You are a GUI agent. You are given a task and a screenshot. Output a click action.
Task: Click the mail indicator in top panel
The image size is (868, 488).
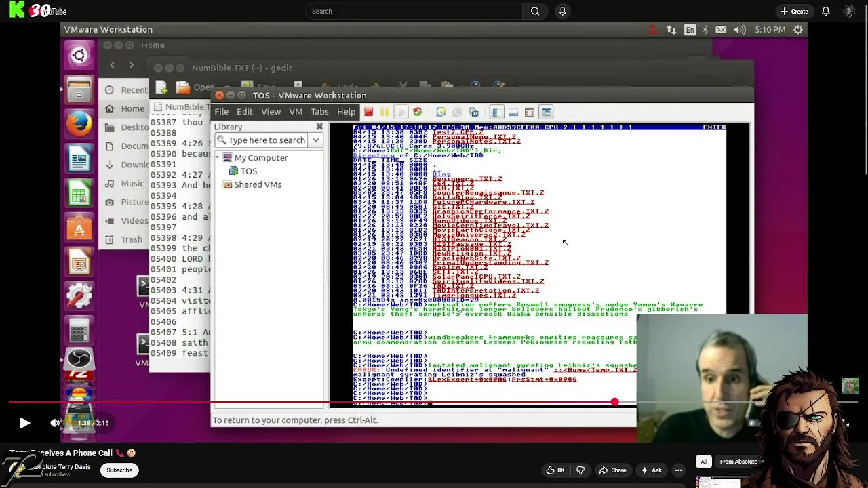pos(722,30)
